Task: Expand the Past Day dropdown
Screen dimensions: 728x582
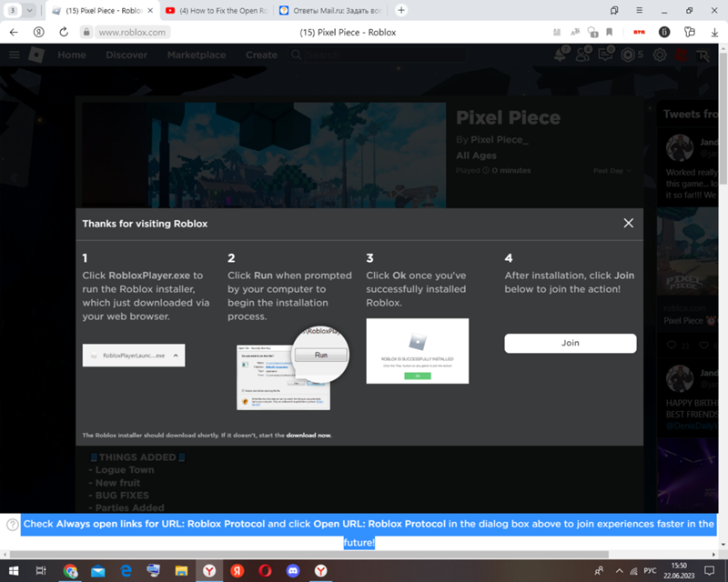Action: coord(612,171)
